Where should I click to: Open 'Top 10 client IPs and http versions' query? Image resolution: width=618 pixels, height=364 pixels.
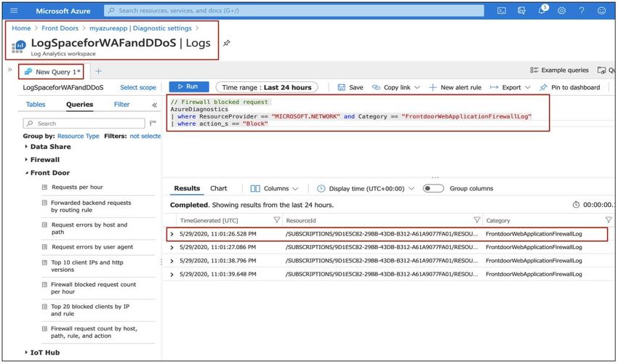point(87,266)
